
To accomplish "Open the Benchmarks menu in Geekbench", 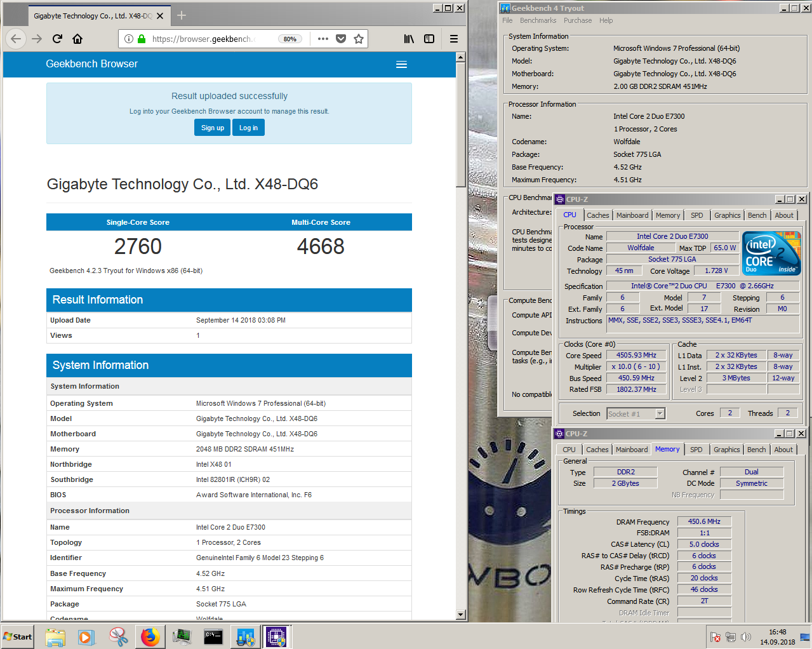I will pos(538,20).
